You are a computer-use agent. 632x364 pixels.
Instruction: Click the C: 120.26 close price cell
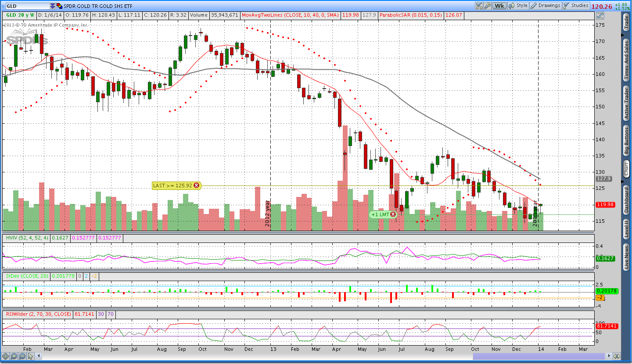coord(157,15)
